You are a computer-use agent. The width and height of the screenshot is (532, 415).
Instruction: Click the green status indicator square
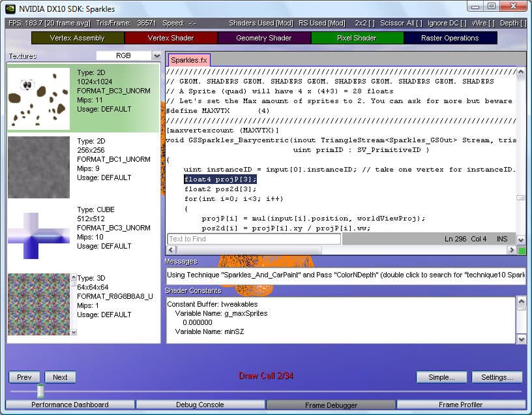(x=522, y=251)
